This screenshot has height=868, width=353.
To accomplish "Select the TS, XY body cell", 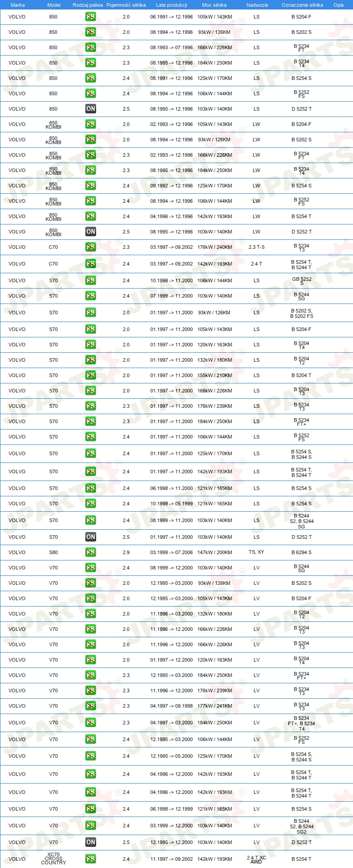I will tap(256, 552).
